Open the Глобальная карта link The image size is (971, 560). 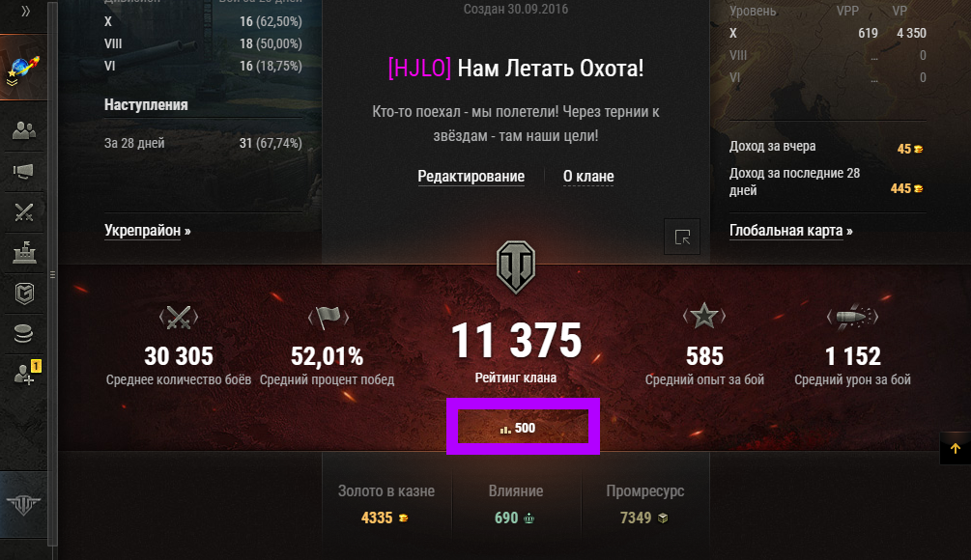pos(790,231)
